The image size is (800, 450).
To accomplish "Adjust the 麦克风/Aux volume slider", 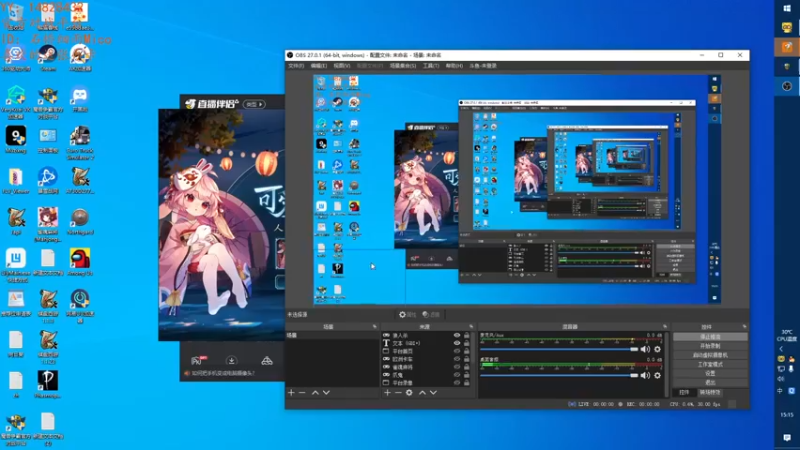I will [559, 349].
